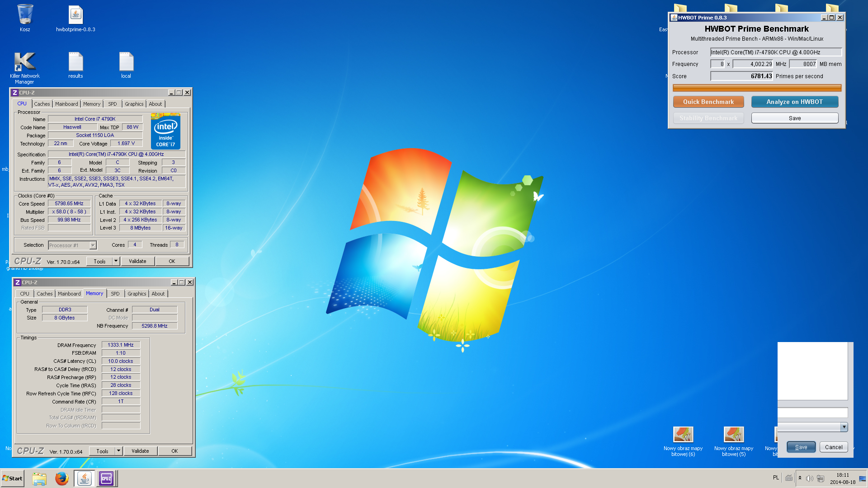Screen dimensions: 868x488
Task: Open Caches tab in lower CPU-Z window
Action: 45,294
